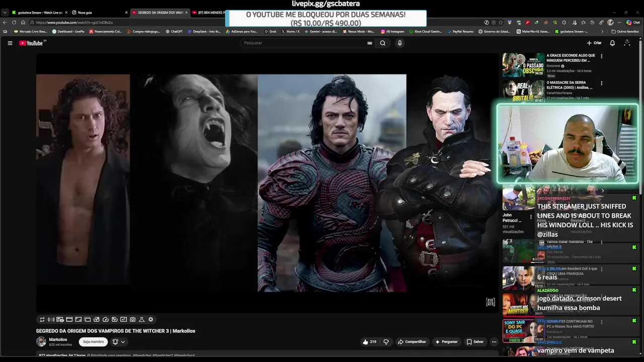
Task: Go back in the browser
Action: click(5, 23)
